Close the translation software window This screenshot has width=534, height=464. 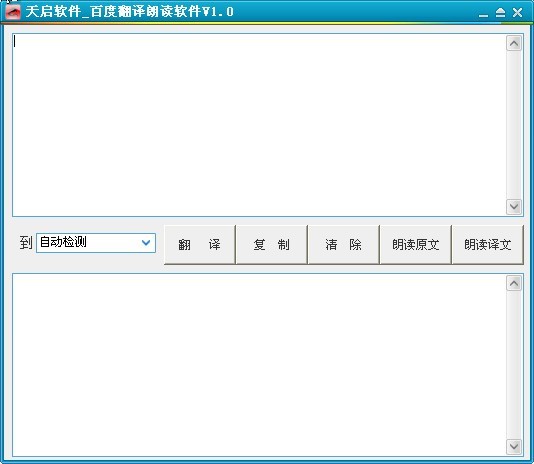[517, 13]
